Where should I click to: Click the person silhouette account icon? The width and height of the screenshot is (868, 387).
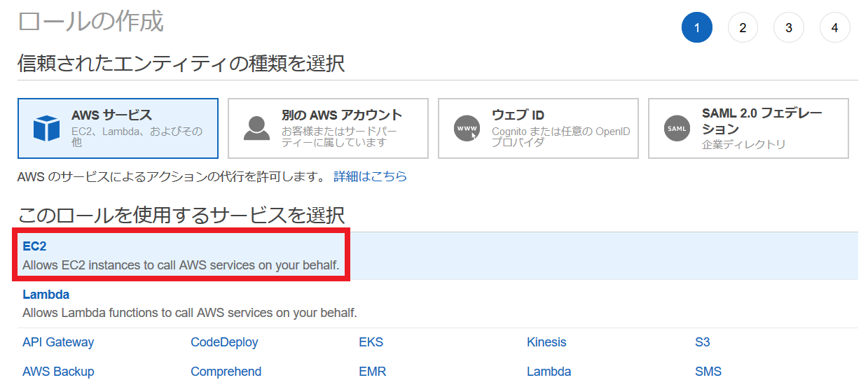[256, 128]
